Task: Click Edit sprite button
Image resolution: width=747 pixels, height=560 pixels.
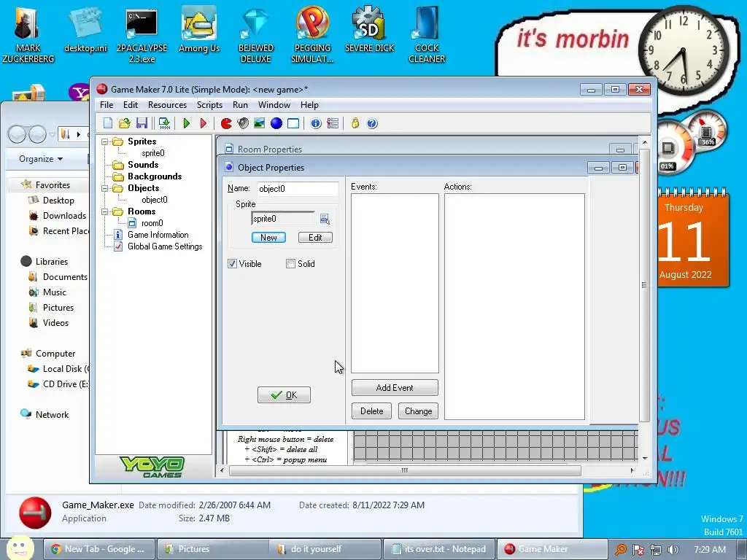Action: tap(315, 238)
